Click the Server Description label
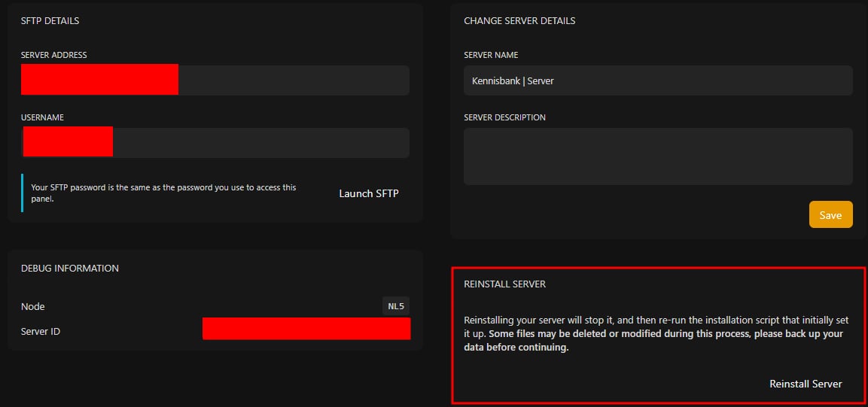The width and height of the screenshot is (868, 407). (x=504, y=117)
